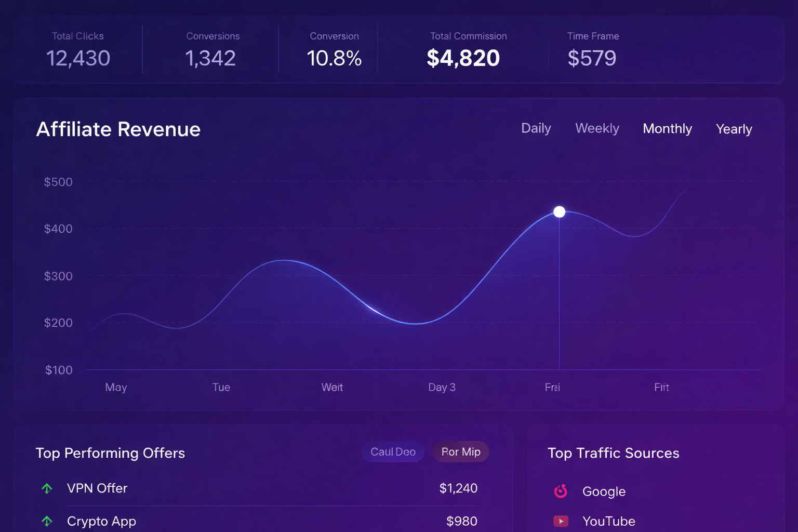798x532 pixels.
Task: Click the YouTube play icon
Action: tap(561, 521)
